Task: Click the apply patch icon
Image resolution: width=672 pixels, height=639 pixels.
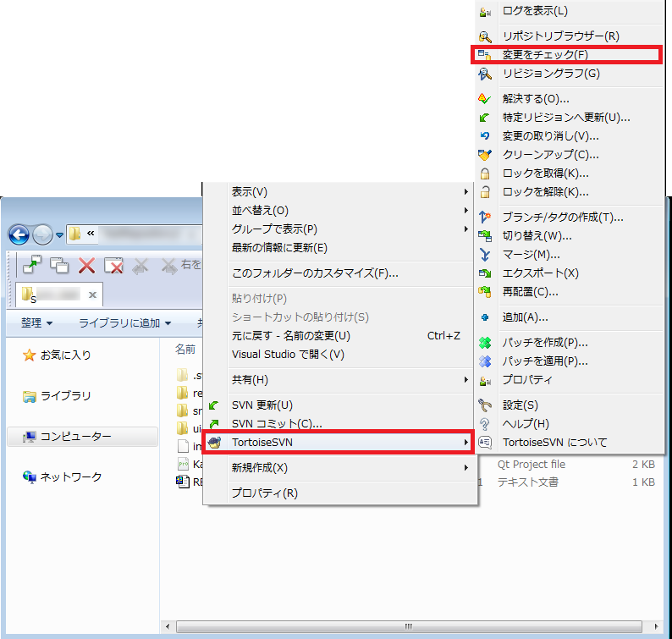Action: 485,361
